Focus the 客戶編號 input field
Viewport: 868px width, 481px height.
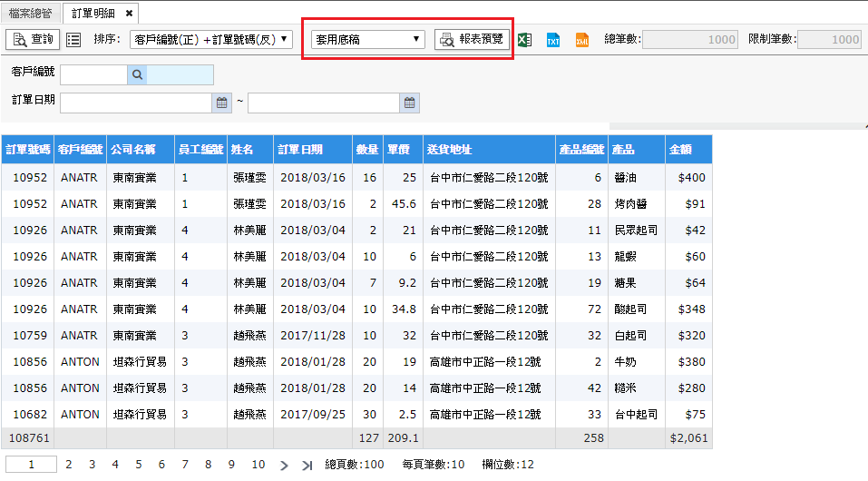pos(93,74)
